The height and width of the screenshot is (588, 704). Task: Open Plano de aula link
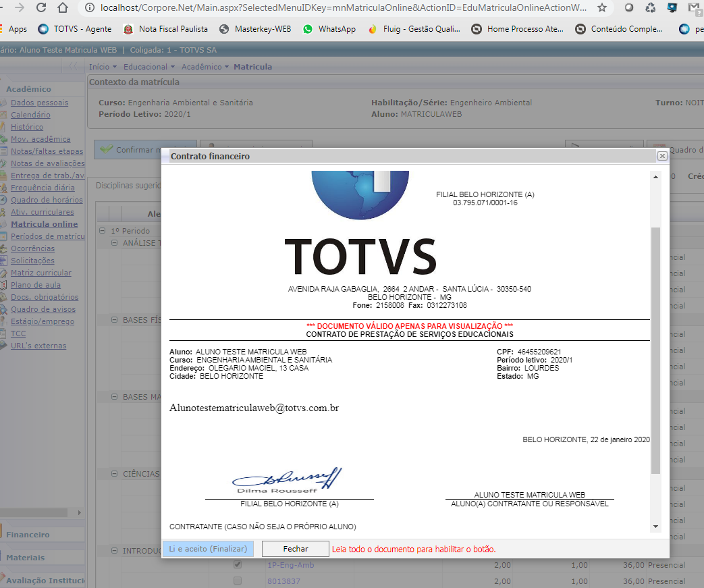point(36,285)
